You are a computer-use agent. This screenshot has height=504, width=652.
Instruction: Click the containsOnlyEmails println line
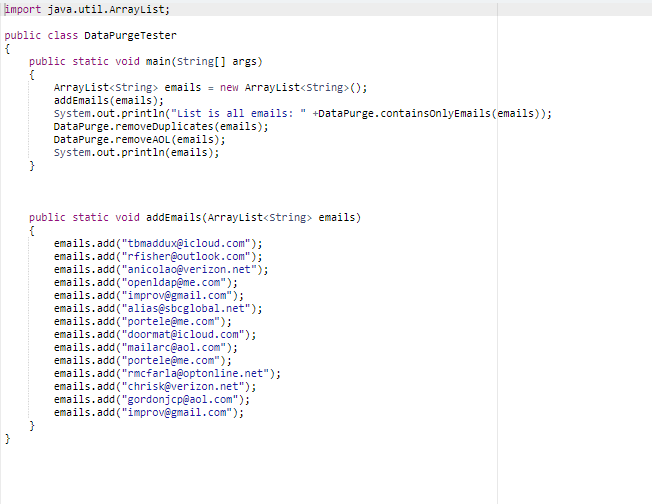(303, 114)
